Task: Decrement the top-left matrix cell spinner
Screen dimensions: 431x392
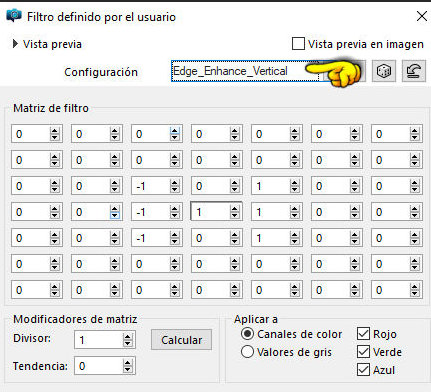Action: coord(55,137)
